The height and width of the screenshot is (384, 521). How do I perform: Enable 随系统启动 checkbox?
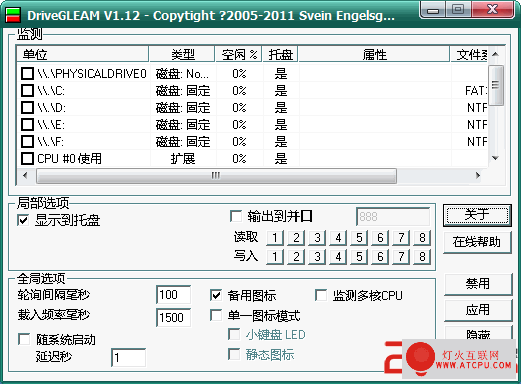[24, 340]
